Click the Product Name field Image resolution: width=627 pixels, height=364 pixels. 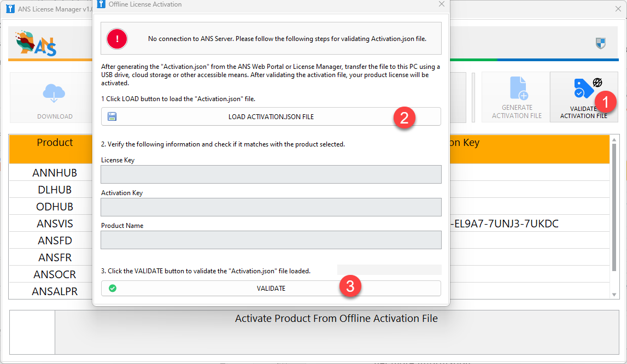click(271, 240)
